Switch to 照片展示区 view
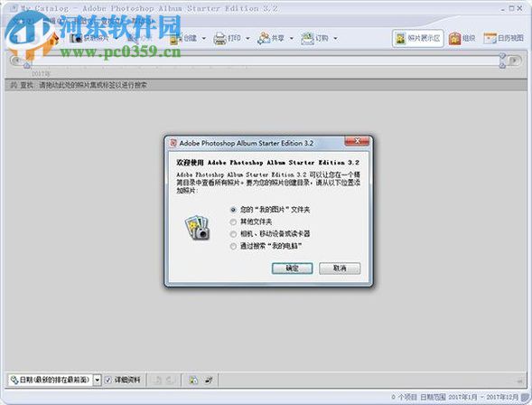Image resolution: width=532 pixels, height=405 pixels. (x=417, y=38)
